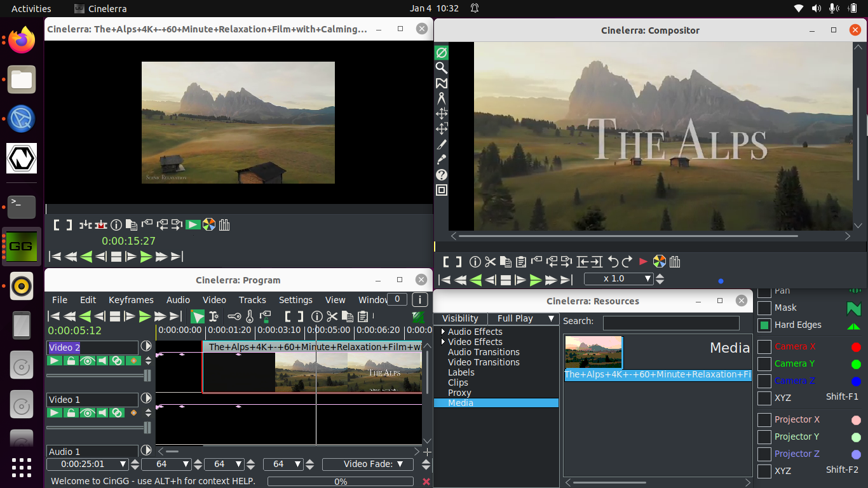868x488 pixels.
Task: Open the View menu in Program window
Action: click(x=336, y=300)
